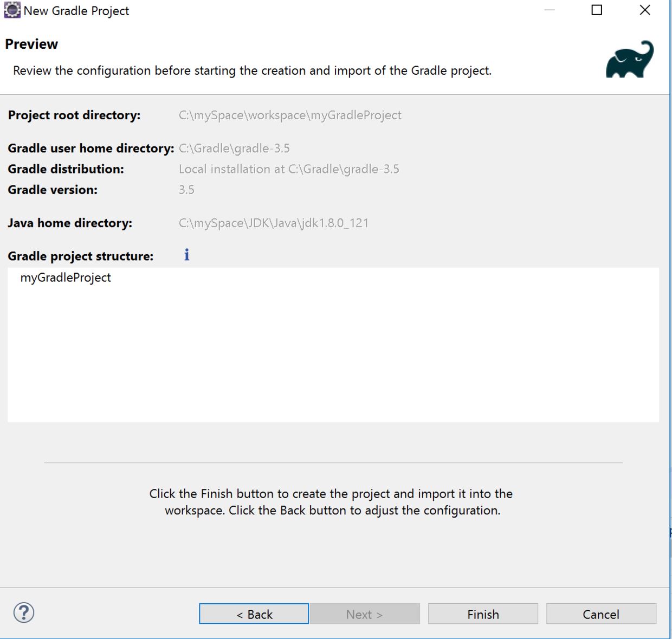
Task: Go back with the Back button
Action: (x=254, y=614)
